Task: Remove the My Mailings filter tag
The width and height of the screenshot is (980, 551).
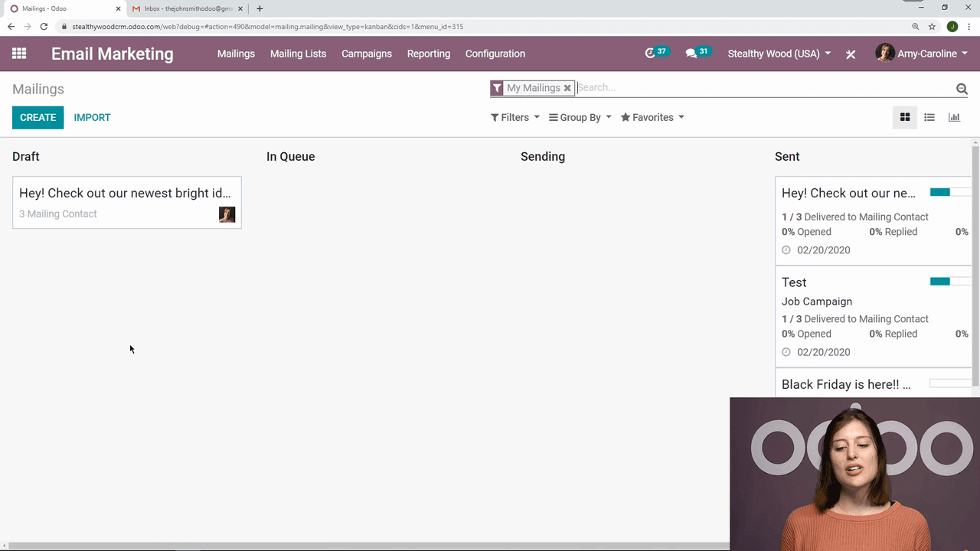Action: click(x=567, y=88)
